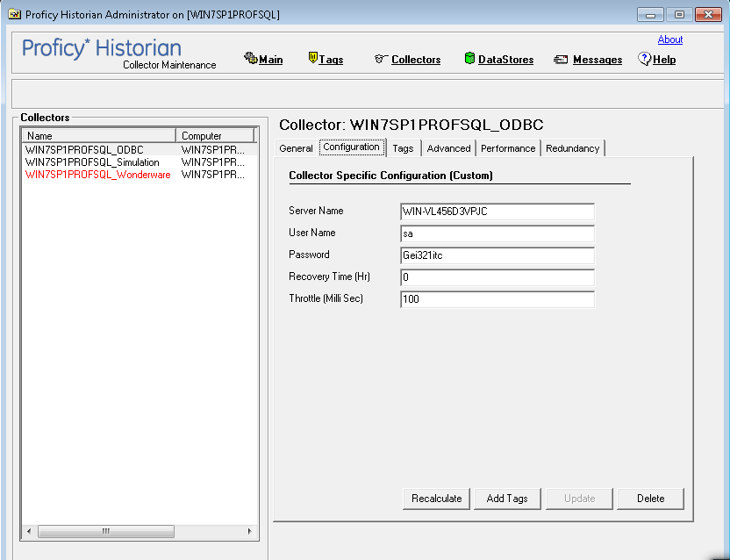Click the left scroll arrow of collectors list
The height and width of the screenshot is (560, 730).
29,531
